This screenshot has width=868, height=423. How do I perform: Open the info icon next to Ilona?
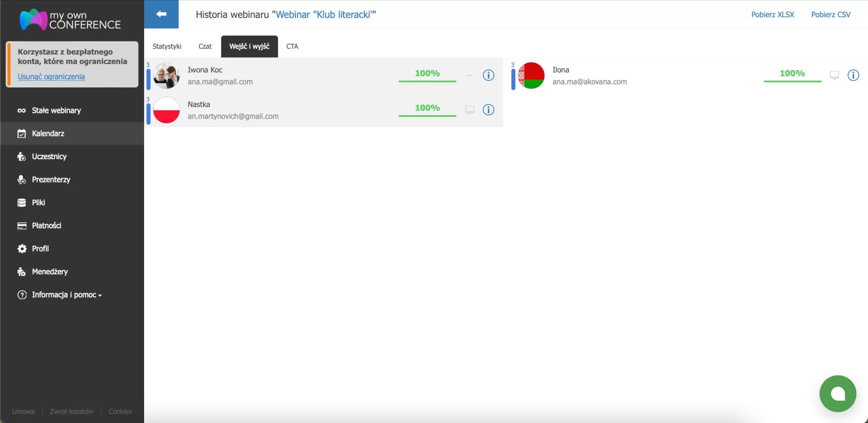pos(853,75)
